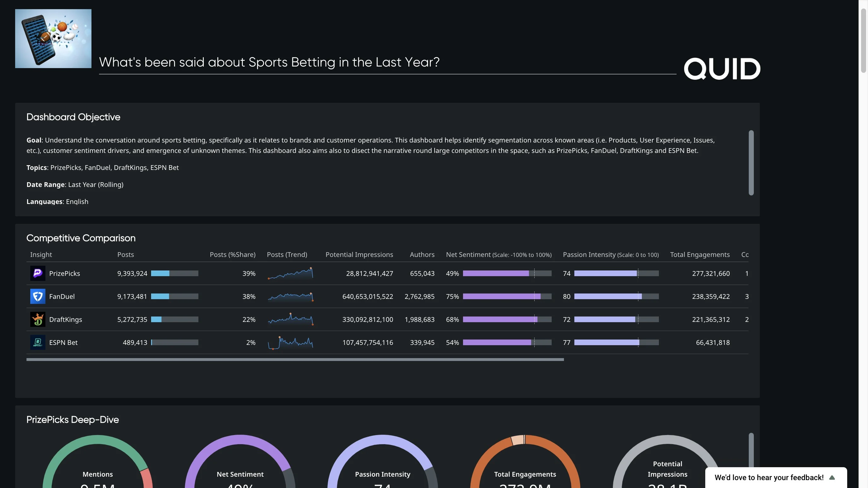Click the FanDuel net sentiment bar
The width and height of the screenshot is (868, 488).
507,296
